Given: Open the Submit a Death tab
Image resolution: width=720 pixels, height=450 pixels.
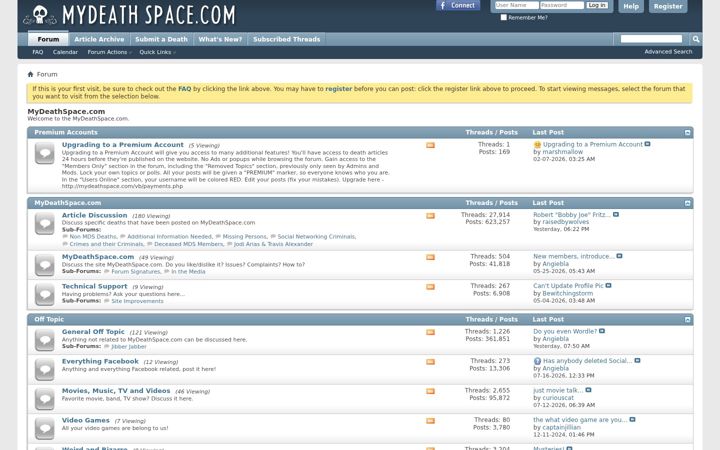Looking at the screenshot, I should click(x=161, y=39).
